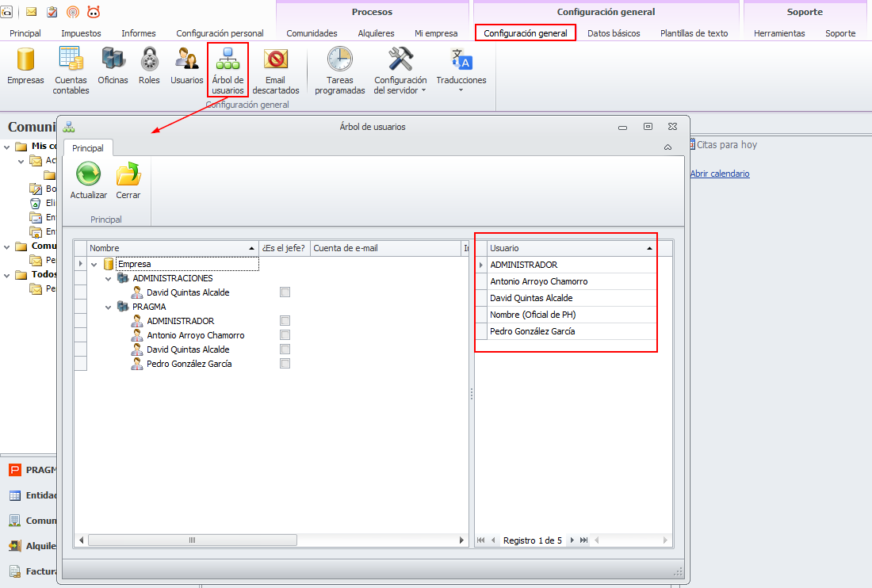
Task: Switch to the Datos básicos tab
Action: coord(614,33)
